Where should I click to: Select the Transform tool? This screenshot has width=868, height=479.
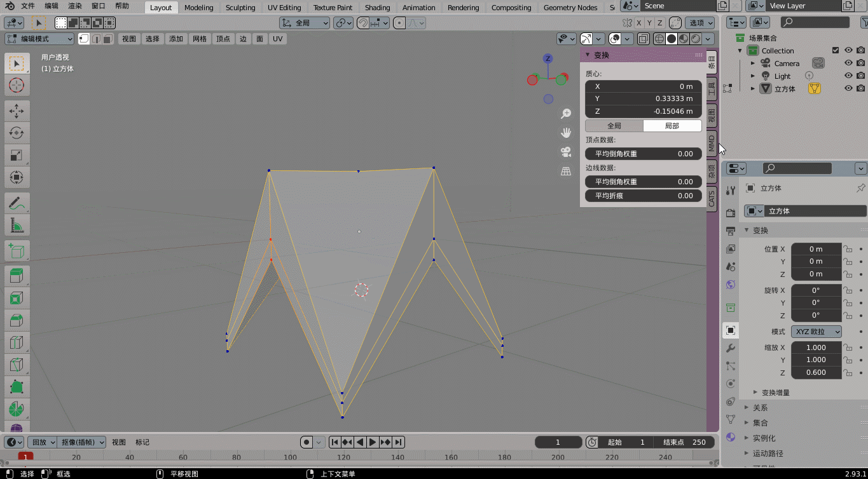[x=17, y=177]
